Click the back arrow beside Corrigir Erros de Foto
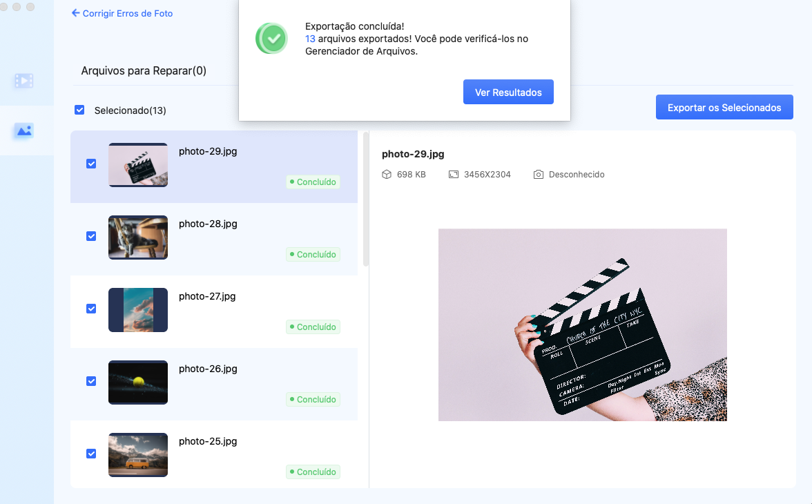Image resolution: width=812 pixels, height=504 pixels. 75,13
